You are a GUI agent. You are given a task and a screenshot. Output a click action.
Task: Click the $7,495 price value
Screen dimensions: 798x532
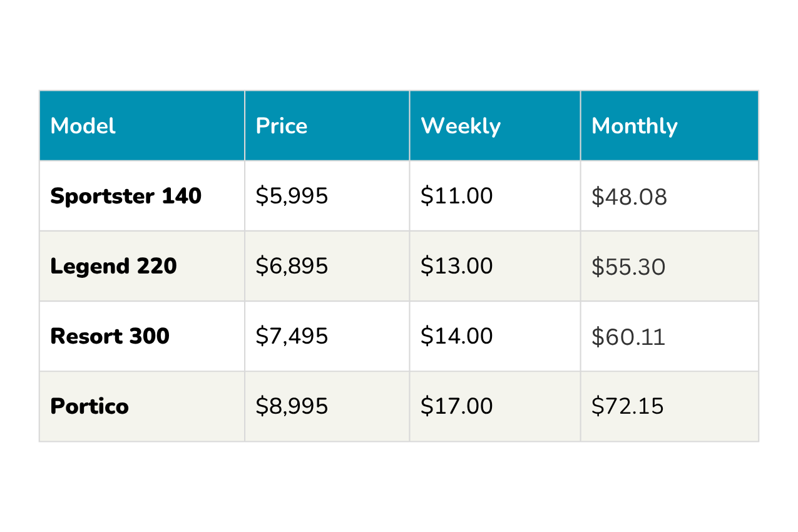(x=292, y=336)
